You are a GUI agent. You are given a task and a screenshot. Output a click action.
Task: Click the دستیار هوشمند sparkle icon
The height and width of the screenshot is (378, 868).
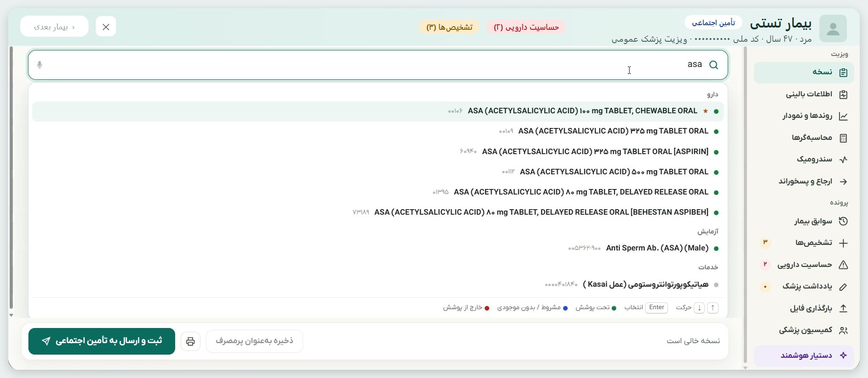[x=843, y=356]
